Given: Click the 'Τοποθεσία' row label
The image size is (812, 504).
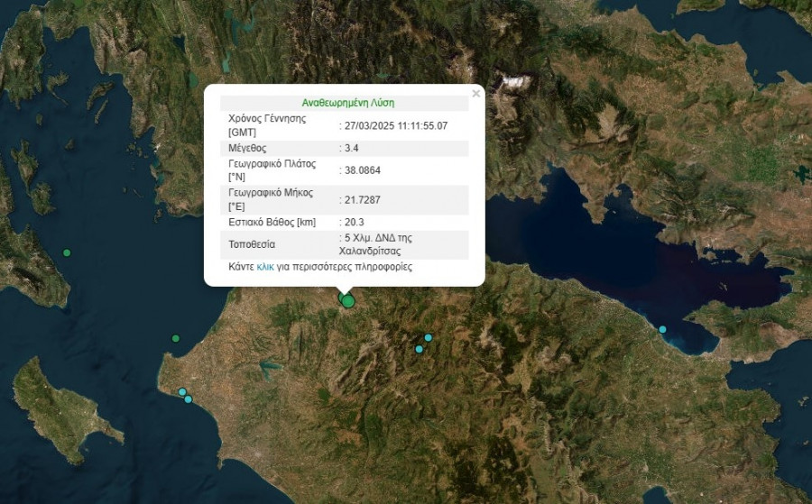Looking at the screenshot, I should click(252, 244).
